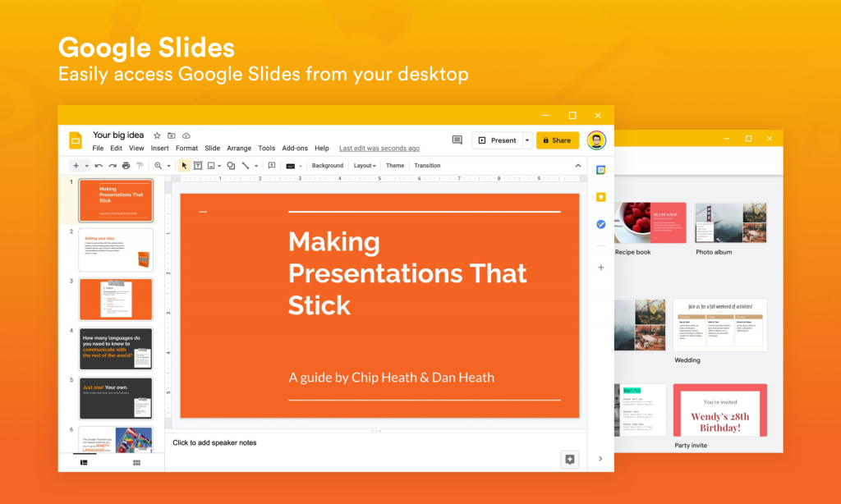Screen dimensions: 841x504
Task: Undo the last action
Action: (x=99, y=166)
